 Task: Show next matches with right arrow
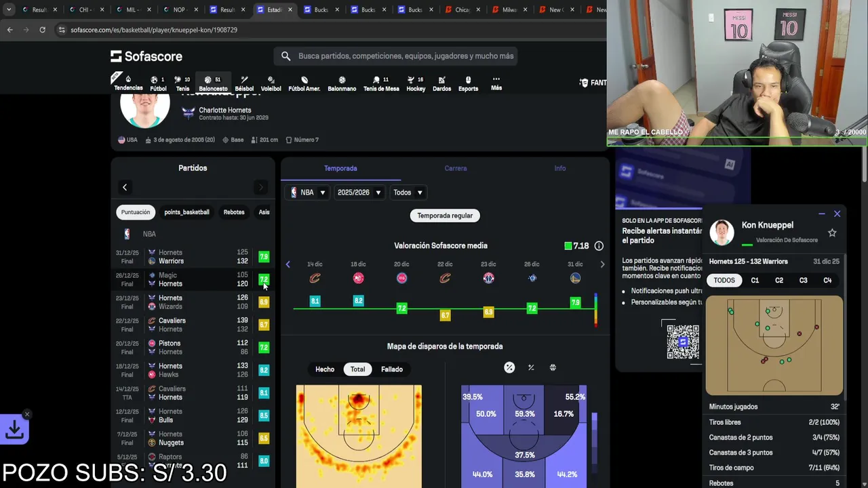click(261, 187)
